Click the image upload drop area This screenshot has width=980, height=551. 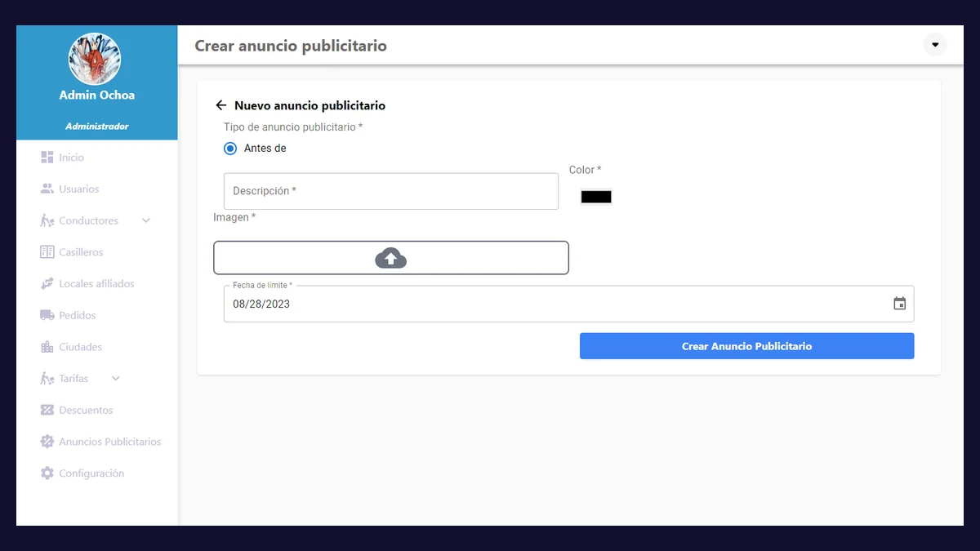pyautogui.click(x=391, y=258)
